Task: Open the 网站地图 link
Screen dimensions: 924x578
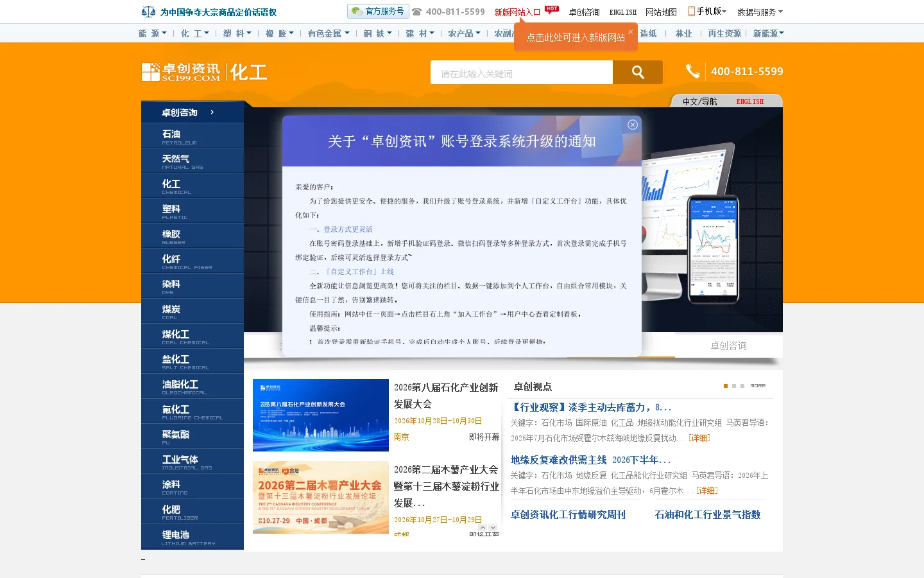Action: click(x=661, y=12)
